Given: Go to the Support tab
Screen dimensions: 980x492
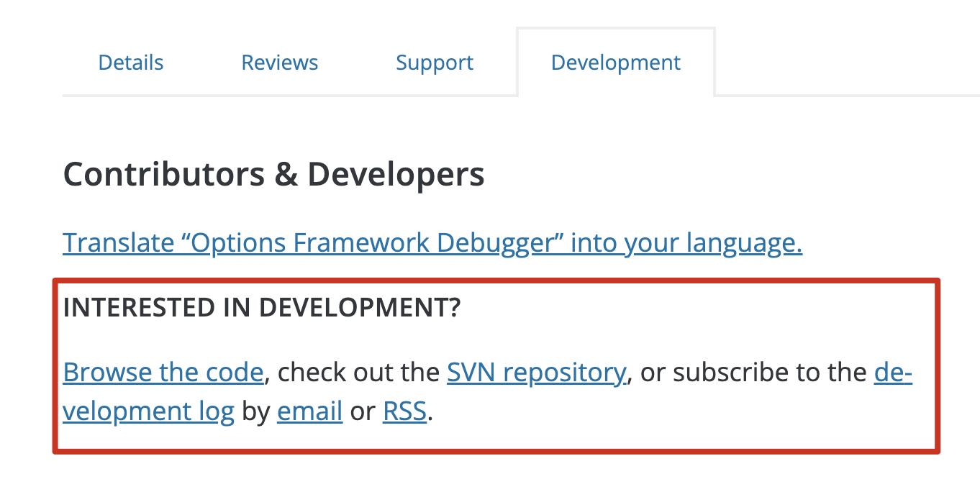Looking at the screenshot, I should point(435,63).
